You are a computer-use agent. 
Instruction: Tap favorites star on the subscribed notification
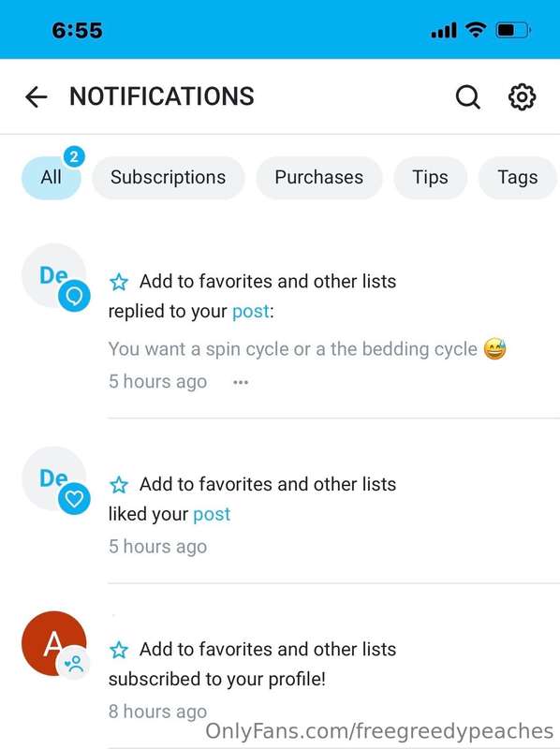click(119, 650)
